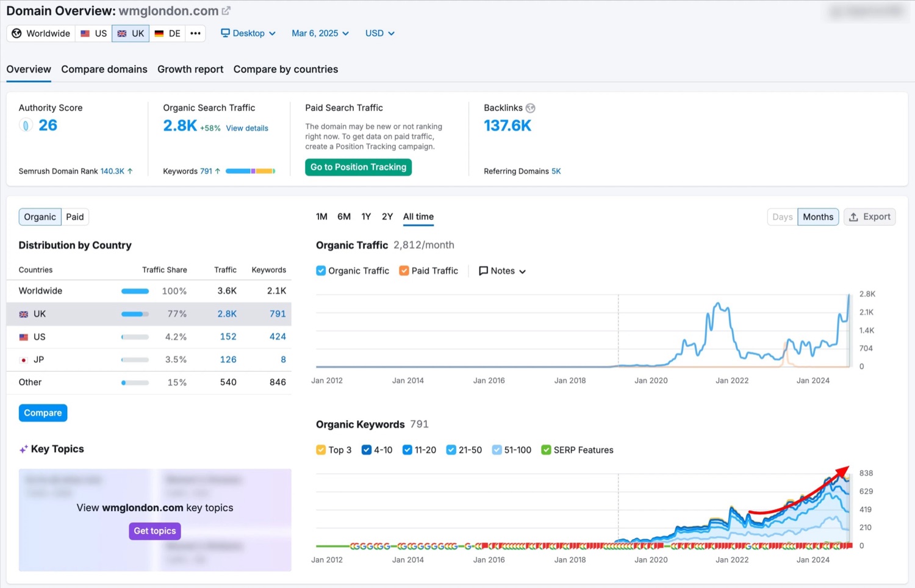This screenshot has width=915, height=588.
Task: Select the Paid distribution tab
Action: point(75,217)
